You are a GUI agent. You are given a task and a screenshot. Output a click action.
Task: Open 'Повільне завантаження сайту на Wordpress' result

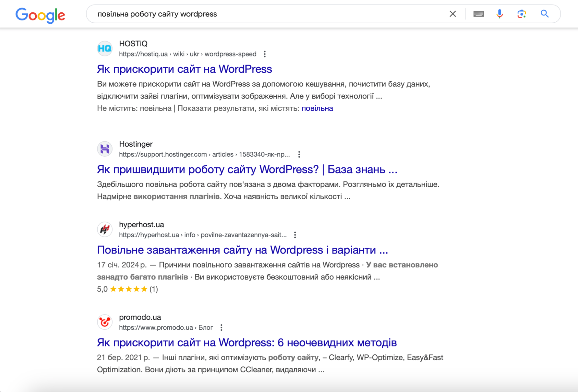coord(242,250)
